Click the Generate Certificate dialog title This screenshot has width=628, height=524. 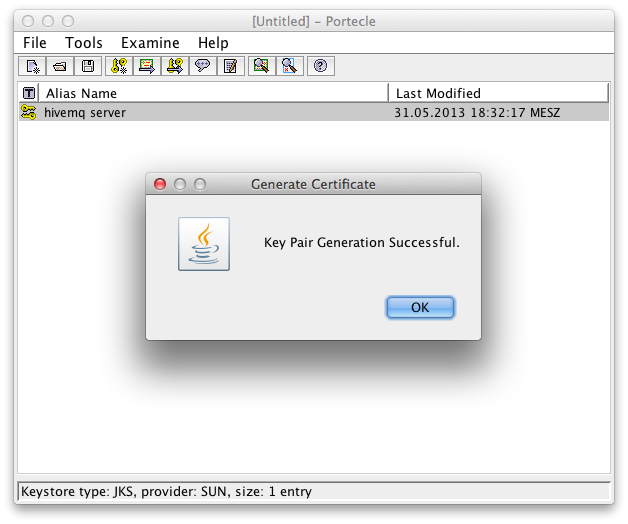pos(313,184)
